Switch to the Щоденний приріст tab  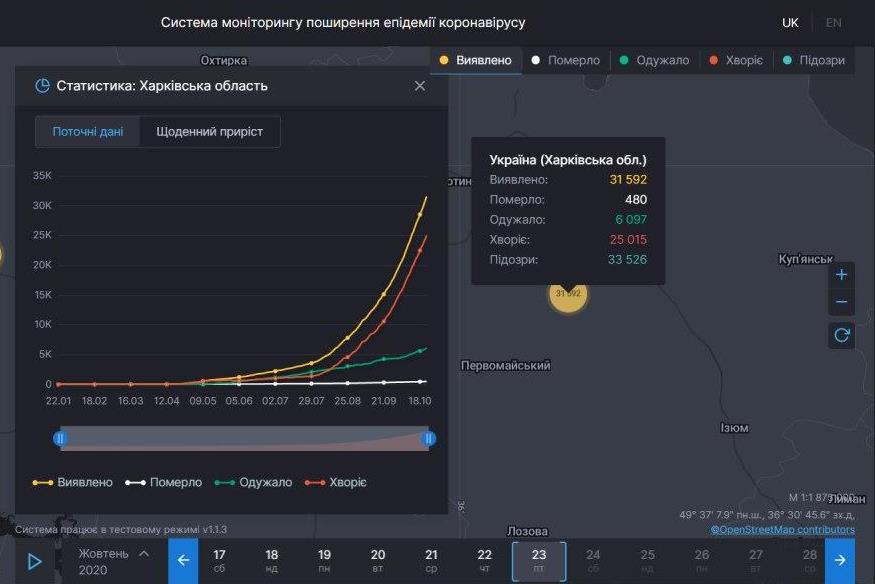click(x=209, y=131)
